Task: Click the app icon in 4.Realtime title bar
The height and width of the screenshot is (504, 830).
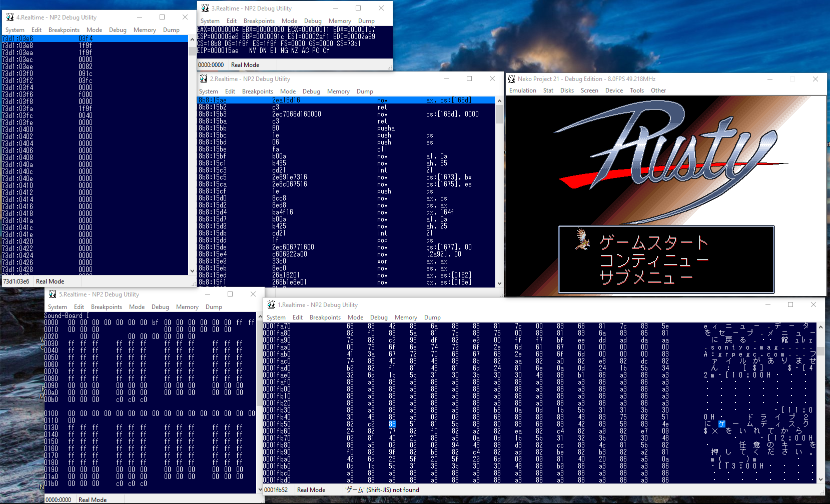Action: (x=10, y=17)
